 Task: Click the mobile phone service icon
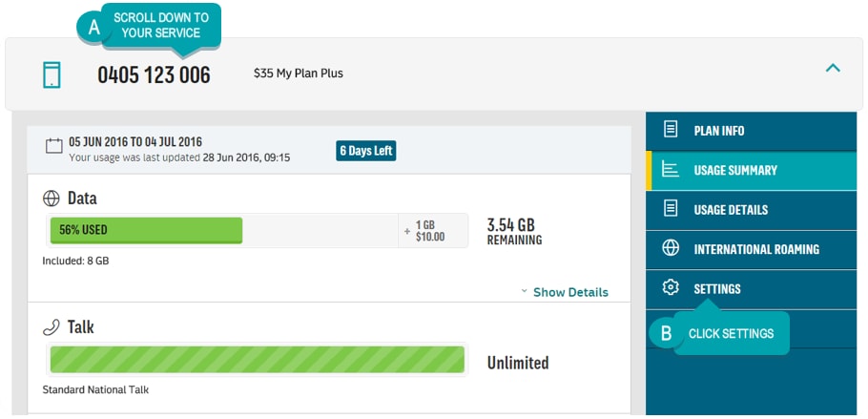[x=52, y=74]
